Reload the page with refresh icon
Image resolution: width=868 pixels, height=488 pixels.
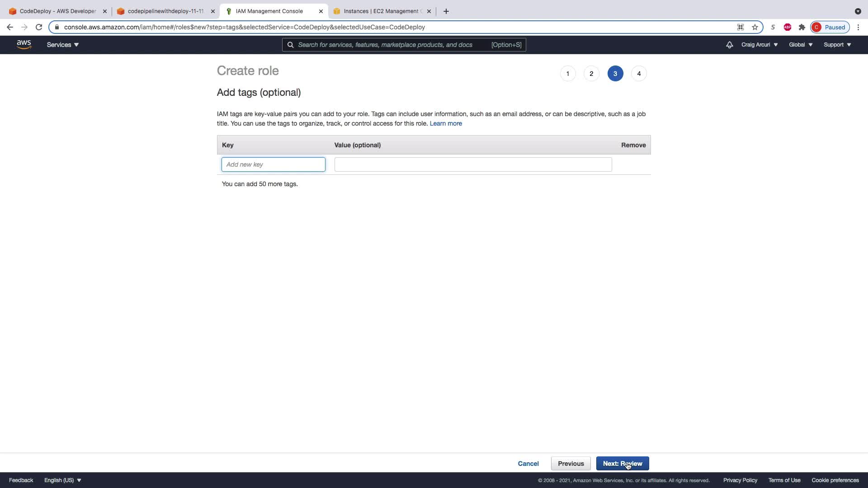39,27
